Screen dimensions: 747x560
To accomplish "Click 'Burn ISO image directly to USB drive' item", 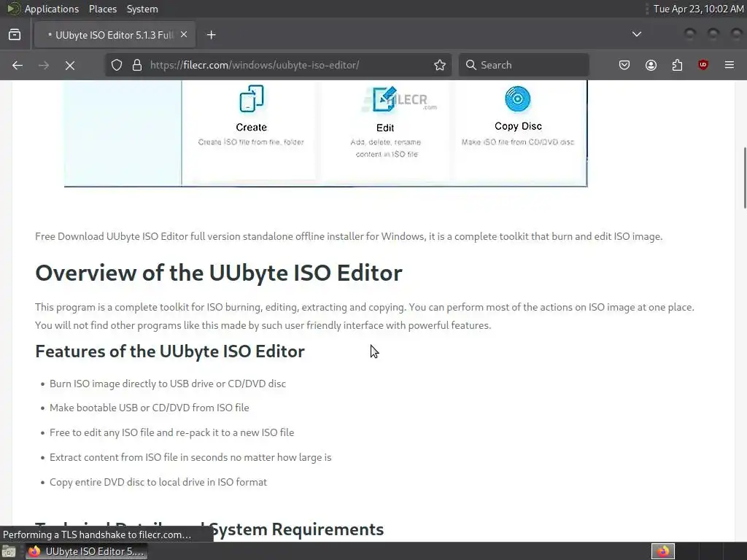I will click(168, 384).
